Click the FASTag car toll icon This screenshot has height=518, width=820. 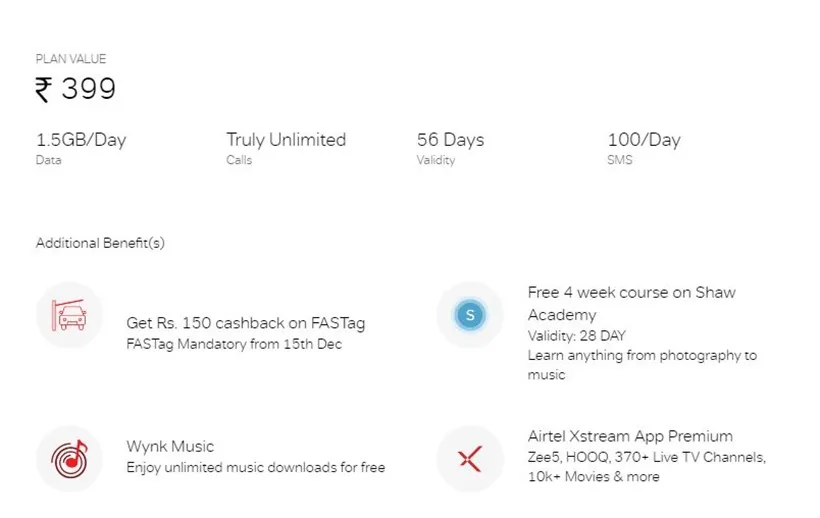coord(69,315)
